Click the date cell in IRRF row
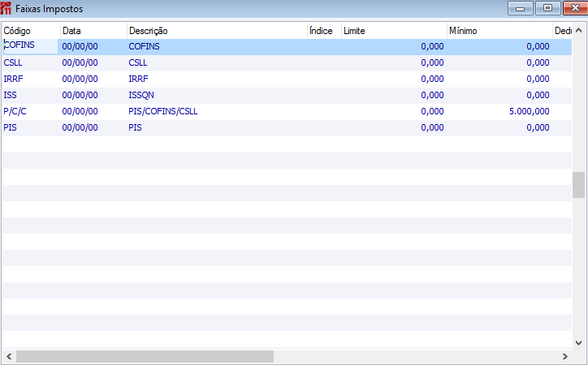 click(80, 79)
